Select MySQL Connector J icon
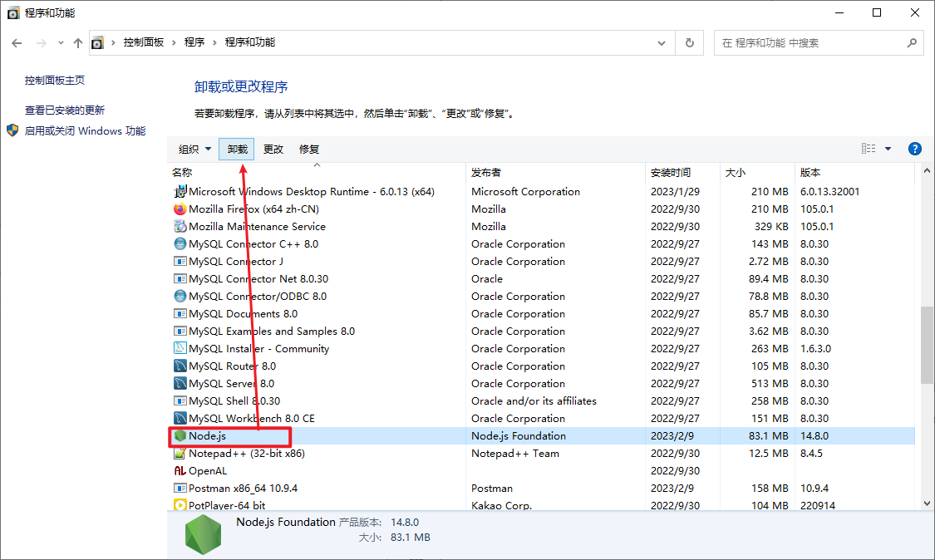The height and width of the screenshot is (560, 935). tap(180, 261)
